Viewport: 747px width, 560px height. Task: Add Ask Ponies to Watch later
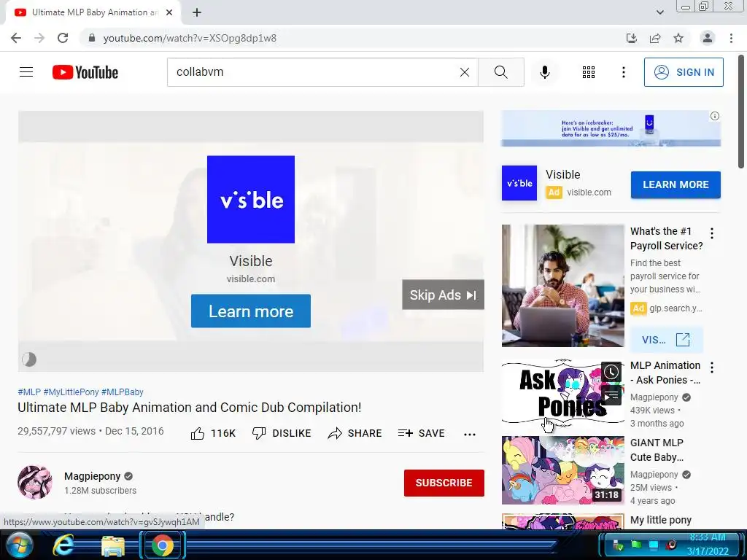tap(611, 372)
